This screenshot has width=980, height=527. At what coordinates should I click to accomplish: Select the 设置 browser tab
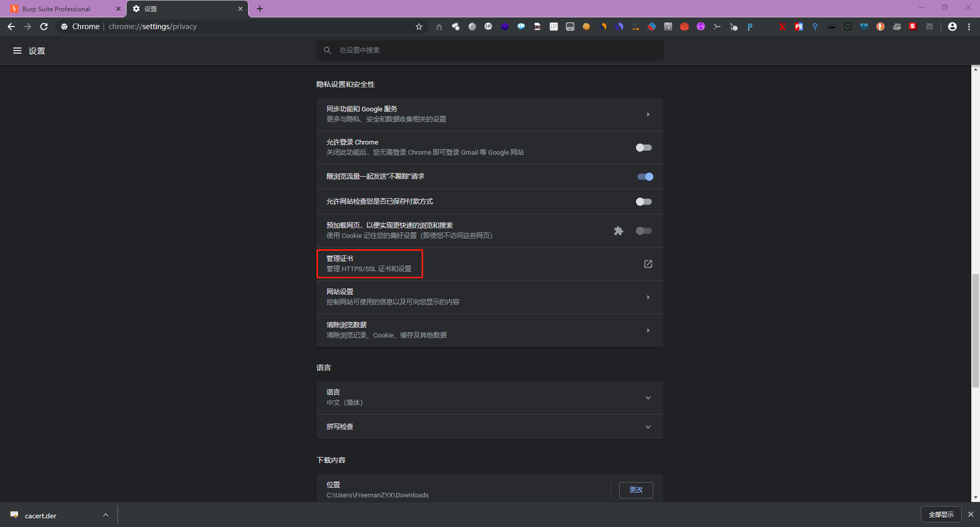coord(187,9)
